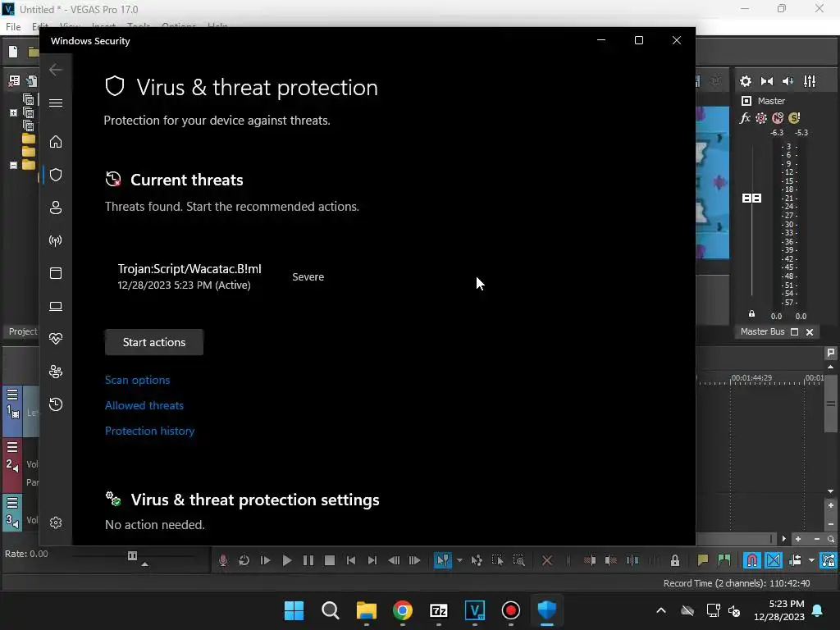
Task: Open Device performance & health icon
Action: coord(56,339)
